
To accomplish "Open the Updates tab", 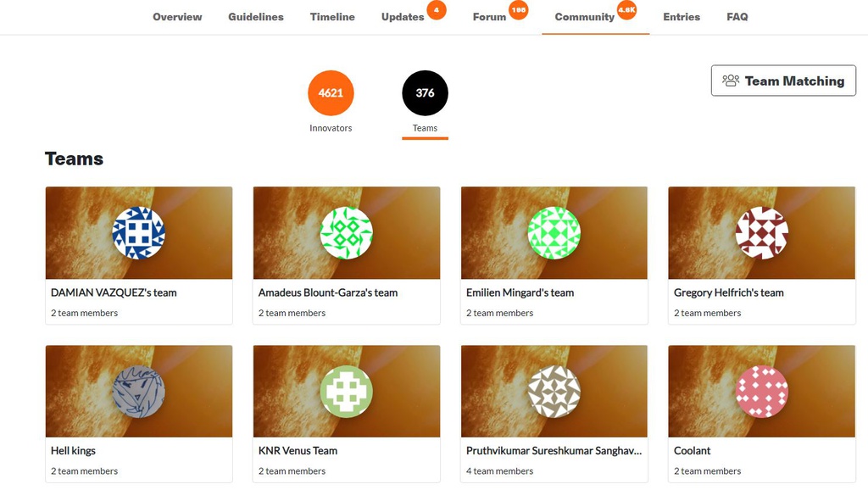I will [x=403, y=17].
